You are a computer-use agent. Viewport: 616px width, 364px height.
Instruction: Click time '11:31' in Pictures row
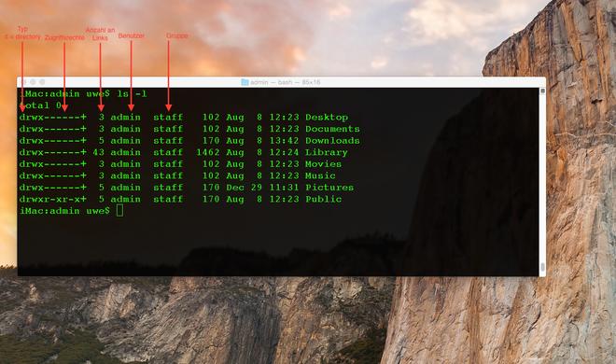[x=284, y=188]
